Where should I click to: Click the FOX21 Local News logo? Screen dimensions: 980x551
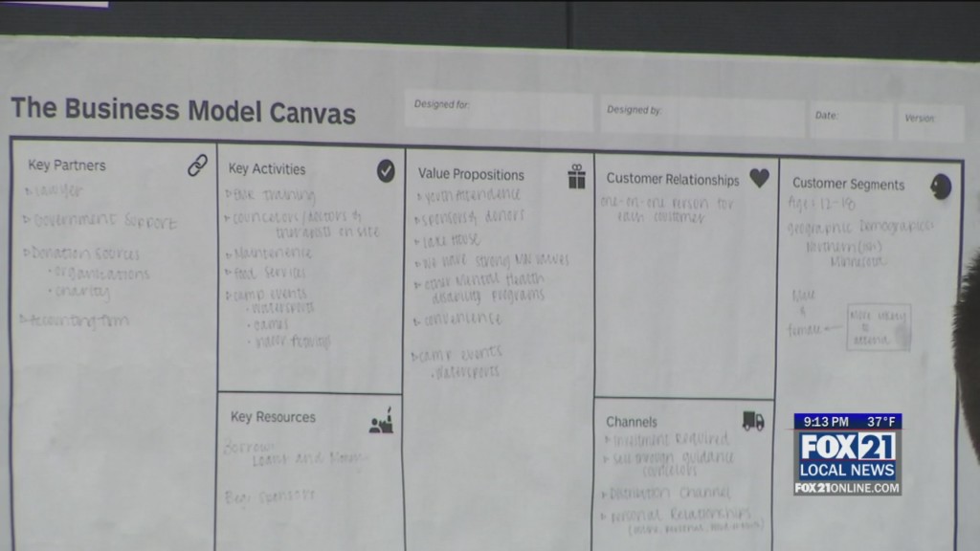(x=847, y=456)
